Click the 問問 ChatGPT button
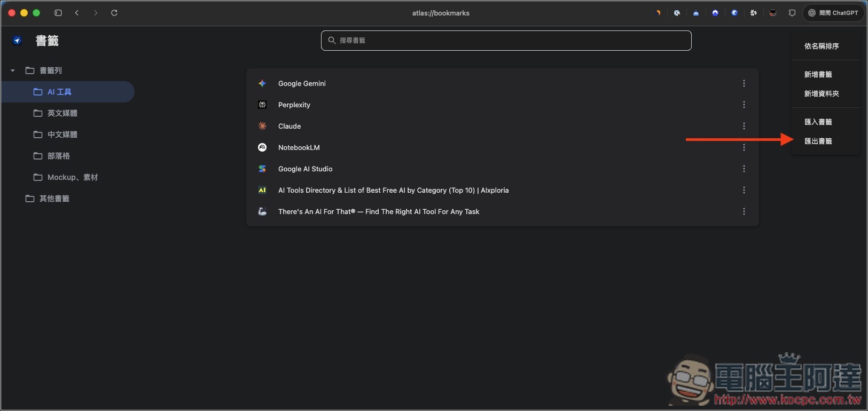Image resolution: width=868 pixels, height=411 pixels. click(833, 13)
